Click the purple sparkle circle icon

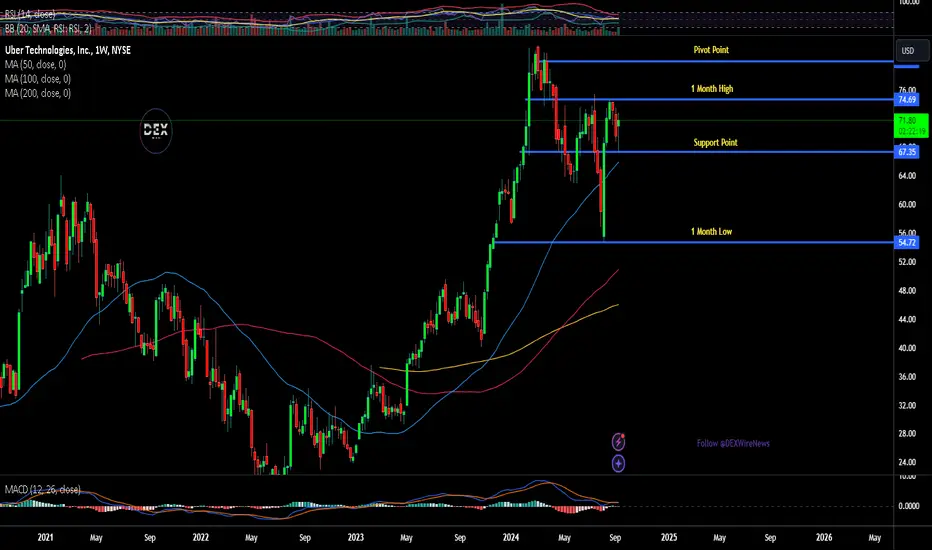618,463
